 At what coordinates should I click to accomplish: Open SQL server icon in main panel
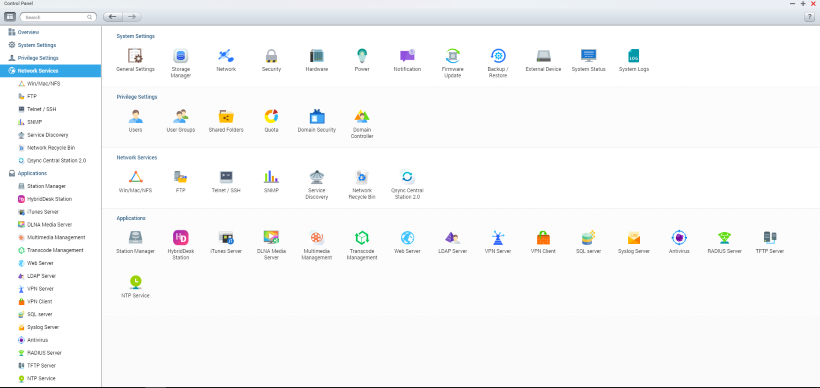click(x=588, y=237)
